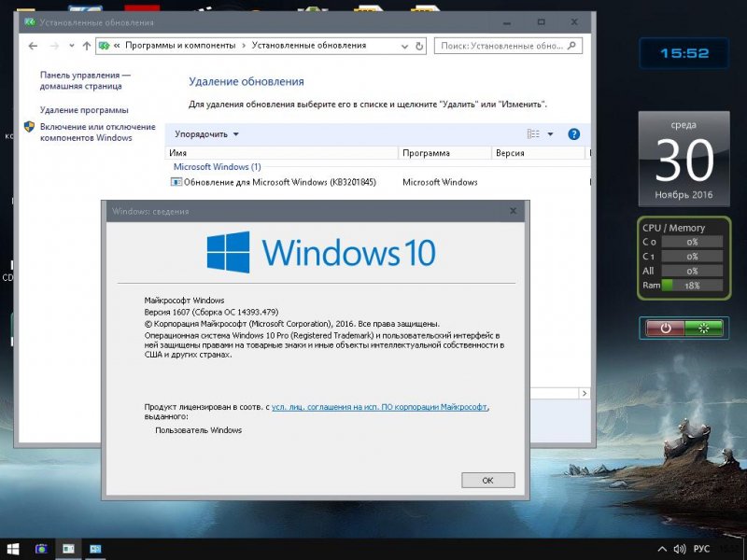Sort by the 'Версия' column header

(538, 153)
